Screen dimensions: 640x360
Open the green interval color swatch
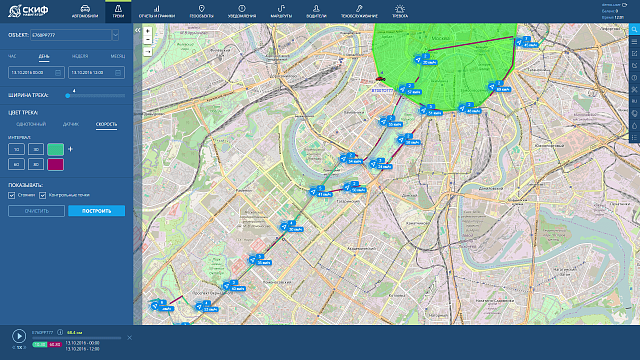coord(56,149)
